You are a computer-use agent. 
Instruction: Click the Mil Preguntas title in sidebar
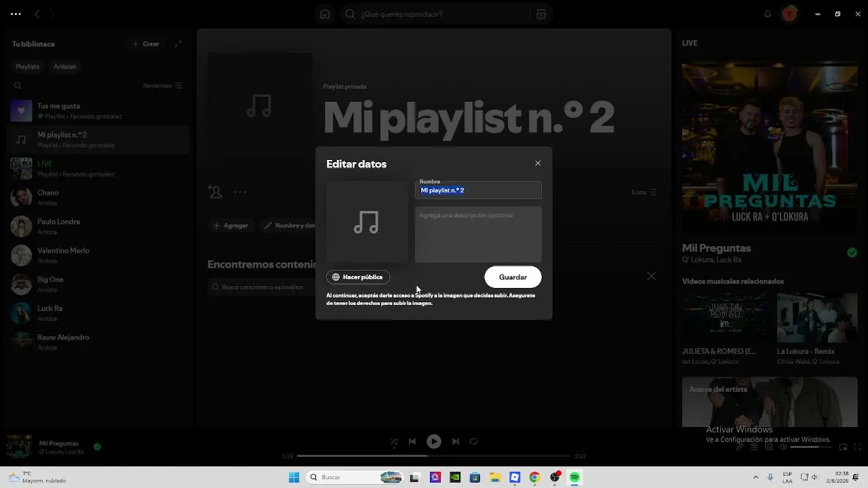716,248
